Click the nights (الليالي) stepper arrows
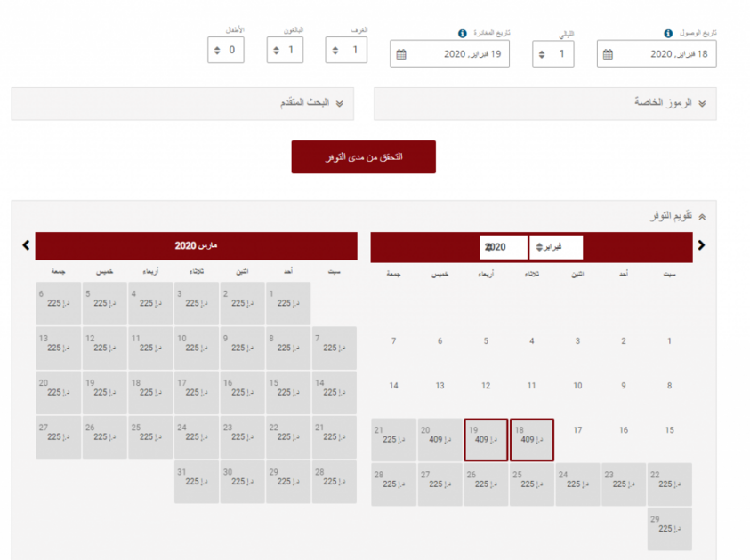This screenshot has height=560, width=750. (541, 54)
